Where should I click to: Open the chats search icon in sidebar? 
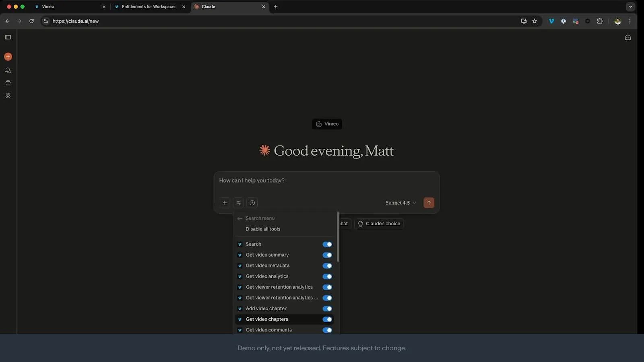click(x=8, y=70)
